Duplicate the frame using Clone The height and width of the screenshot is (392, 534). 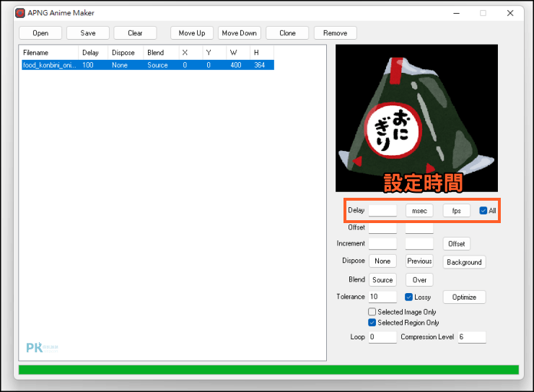287,33
